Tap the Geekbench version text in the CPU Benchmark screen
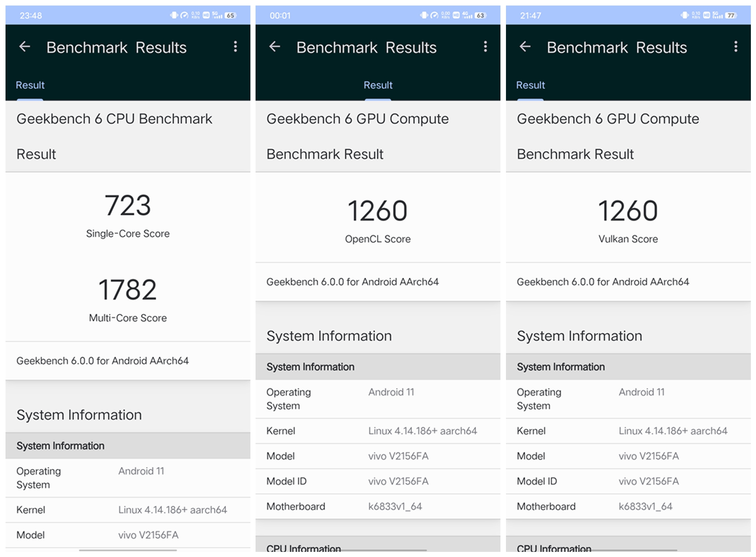The width and height of the screenshot is (756, 557). pyautogui.click(x=102, y=361)
